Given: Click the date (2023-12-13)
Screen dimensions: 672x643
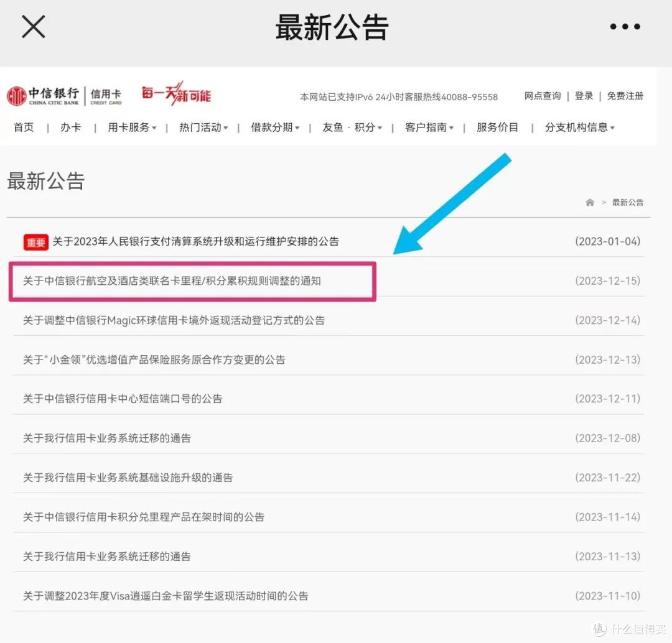Looking at the screenshot, I should [x=607, y=360].
